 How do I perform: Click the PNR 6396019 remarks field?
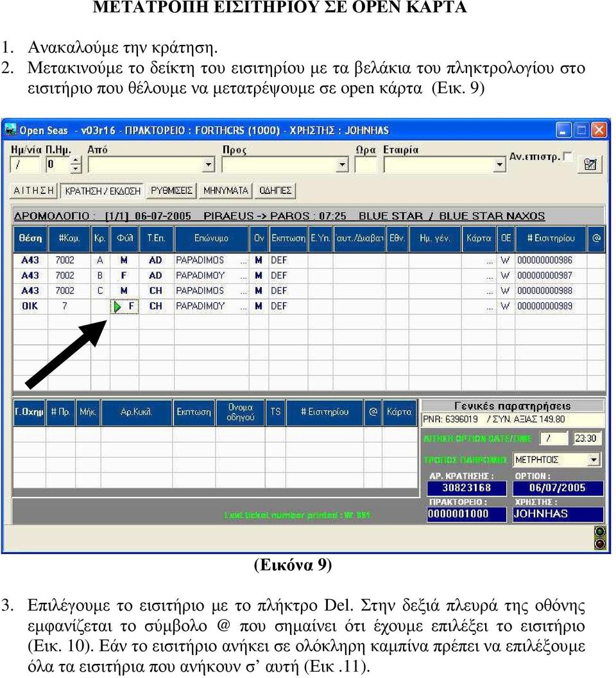click(512, 419)
